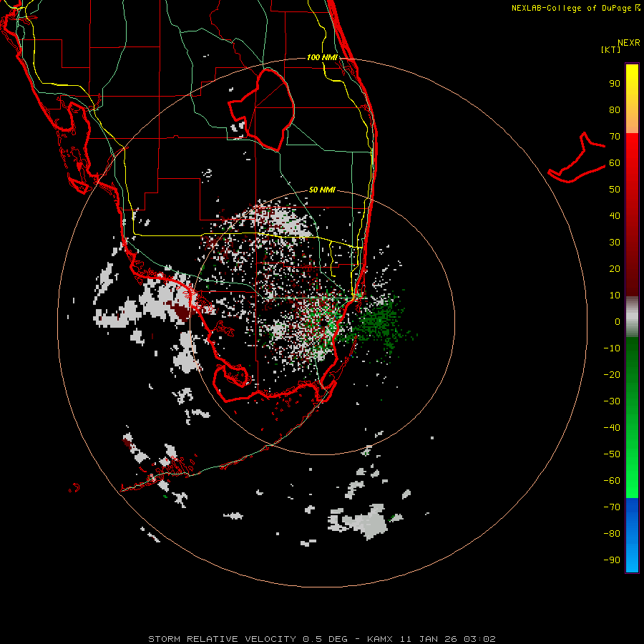Click the KAMX radar site identifier in caption
644x644 pixels.
click(380, 639)
